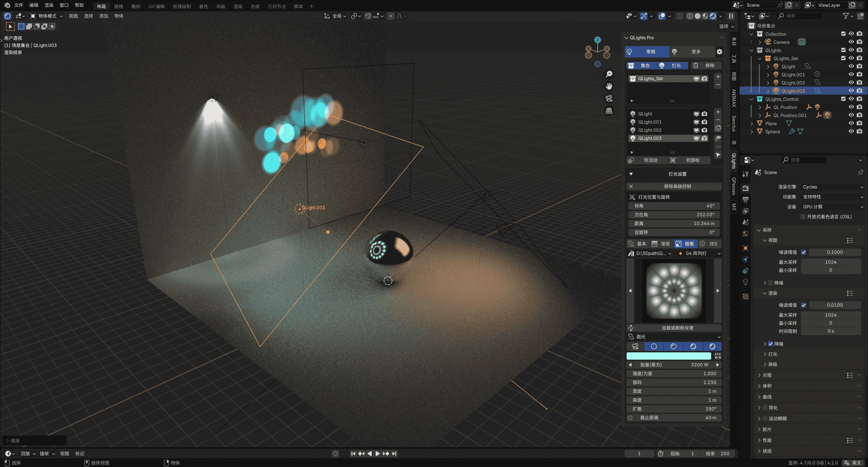Open device GPU compute dropdown
The height and width of the screenshot is (467, 868).
click(832, 207)
